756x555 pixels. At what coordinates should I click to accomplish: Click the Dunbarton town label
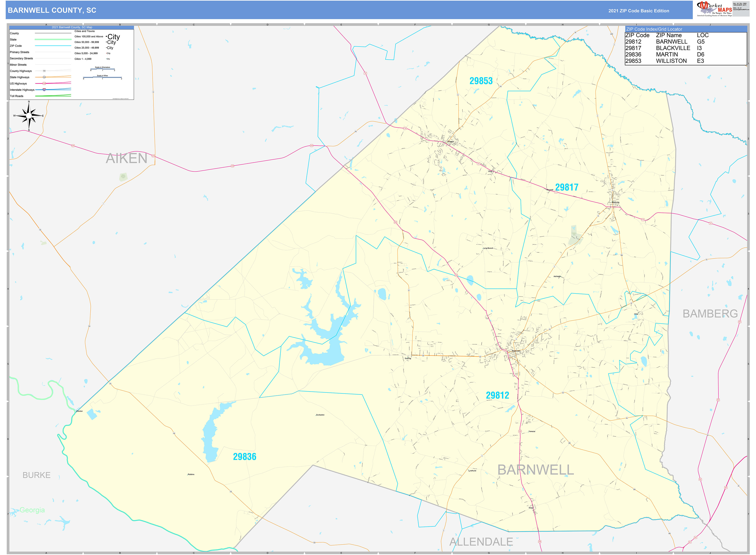pos(320,415)
